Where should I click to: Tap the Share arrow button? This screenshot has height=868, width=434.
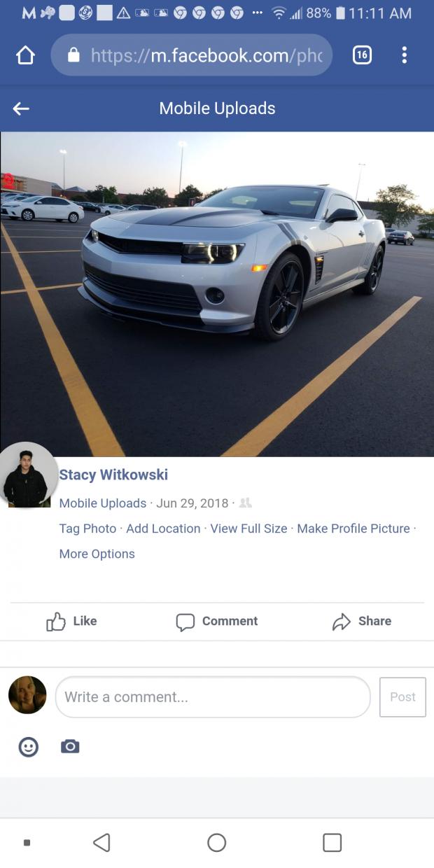[x=362, y=621]
